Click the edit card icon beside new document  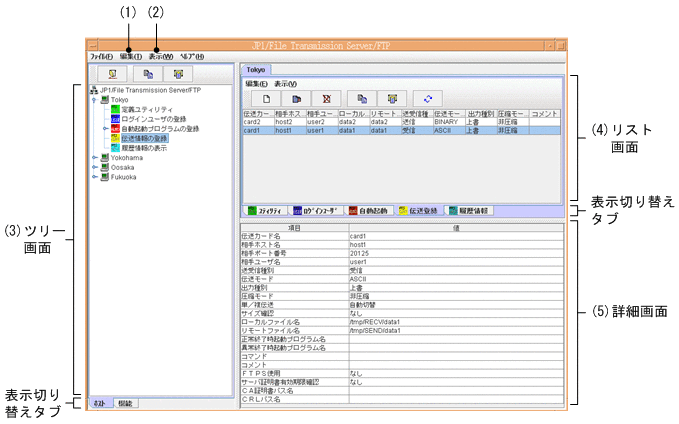click(x=296, y=100)
